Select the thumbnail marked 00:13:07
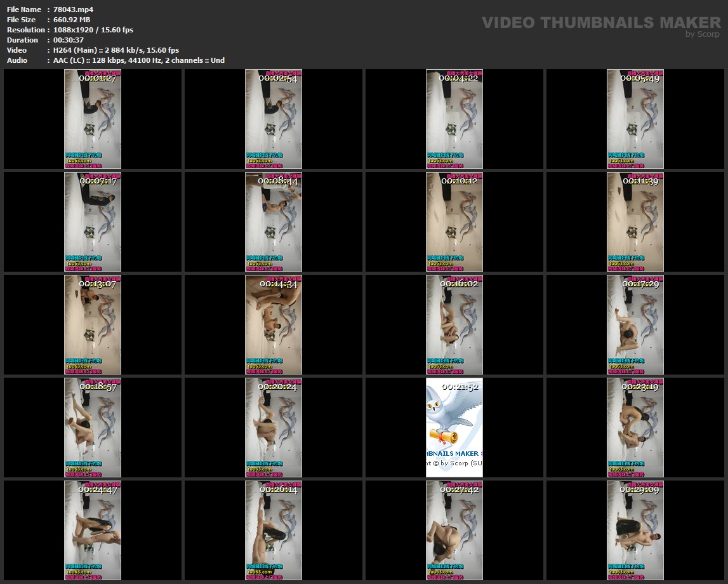Image resolution: width=728 pixels, height=584 pixels. [x=93, y=325]
